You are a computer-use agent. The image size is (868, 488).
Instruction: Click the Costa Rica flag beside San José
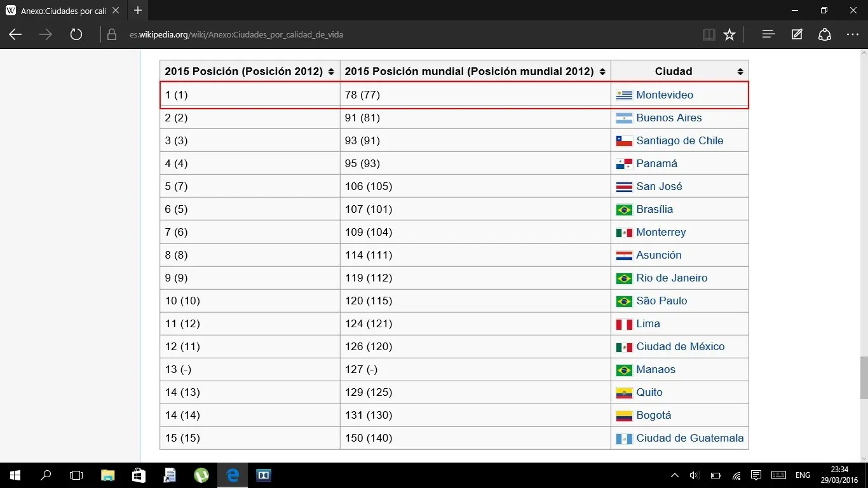pos(624,187)
